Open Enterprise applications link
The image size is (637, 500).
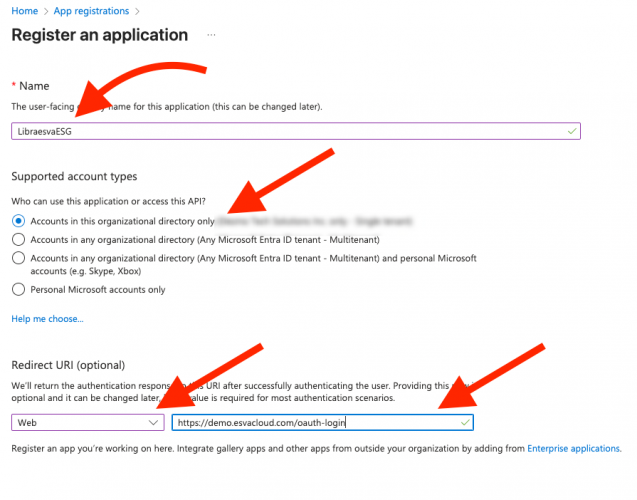pyautogui.click(x=573, y=448)
